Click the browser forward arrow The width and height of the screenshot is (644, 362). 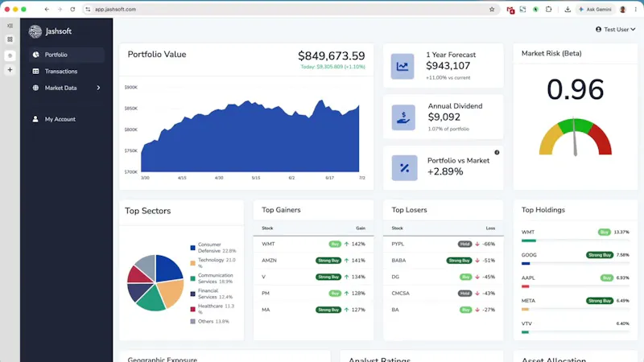[x=60, y=9]
